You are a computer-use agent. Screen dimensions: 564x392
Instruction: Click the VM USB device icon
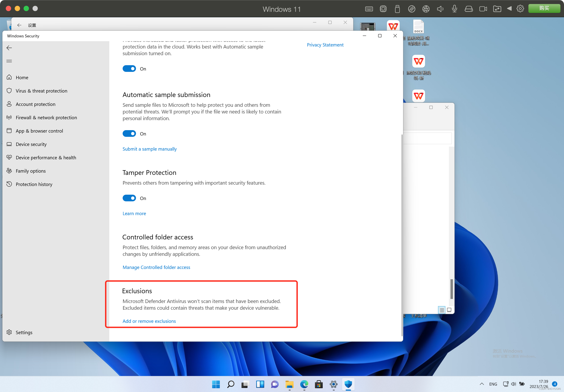(397, 9)
